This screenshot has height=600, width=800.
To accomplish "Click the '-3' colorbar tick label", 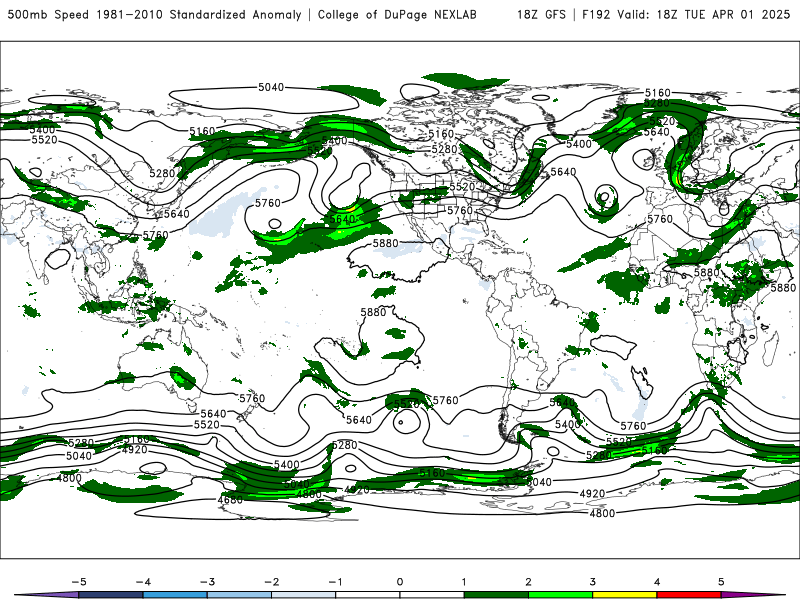I will (x=207, y=582).
